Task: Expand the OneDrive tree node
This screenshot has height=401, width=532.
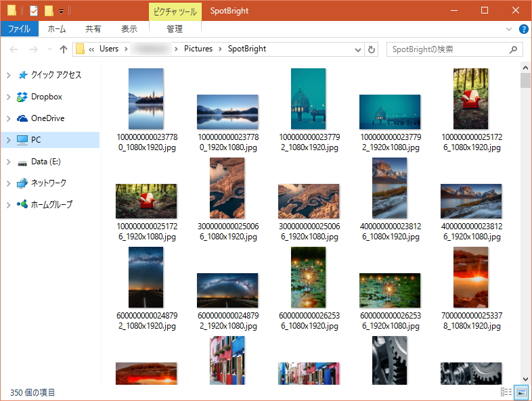Action: tap(9, 118)
